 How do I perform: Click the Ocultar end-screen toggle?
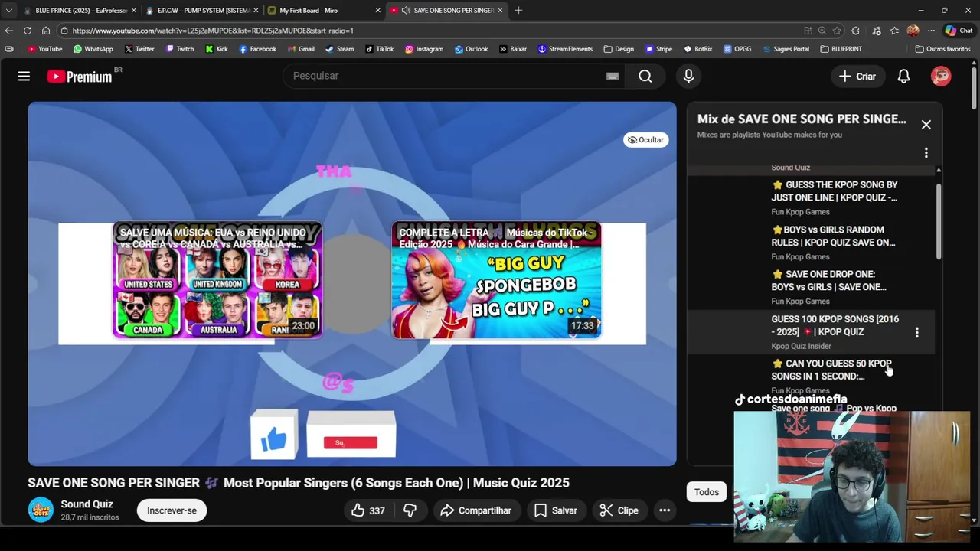pyautogui.click(x=645, y=140)
